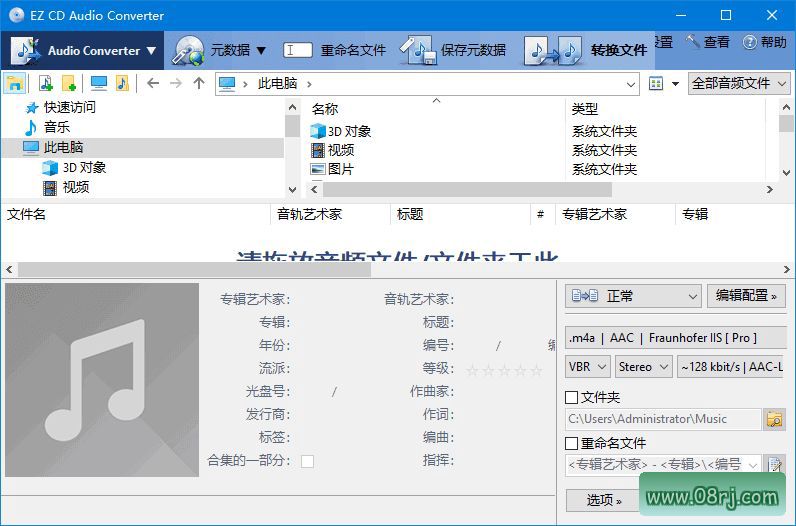The height and width of the screenshot is (526, 796).
Task: Select 此电脑 in the folder tree
Action: [x=63, y=147]
